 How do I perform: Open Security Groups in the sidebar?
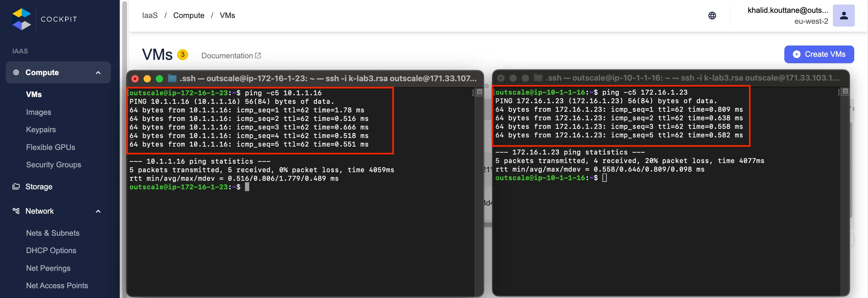click(x=53, y=165)
